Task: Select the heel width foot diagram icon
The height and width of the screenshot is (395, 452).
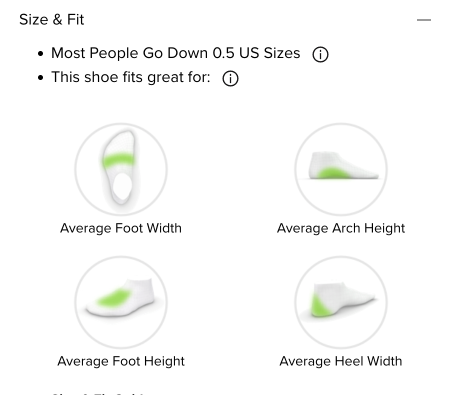Action: tap(341, 302)
